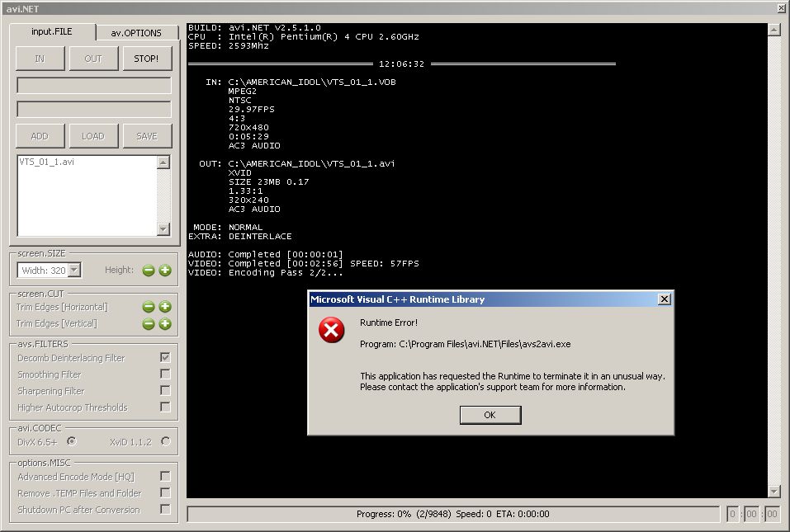Click the 'SIZE 23MB 0.17' log line
The image size is (790, 532).
click(268, 181)
